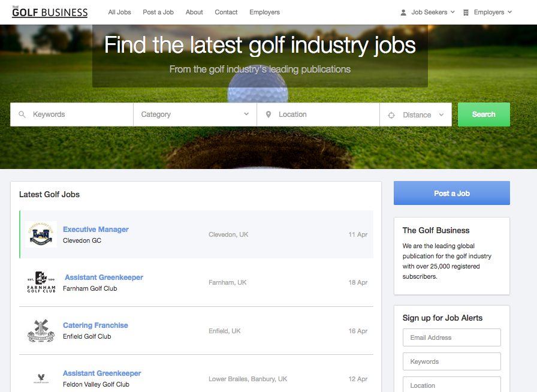Navigate to the About page

[194, 12]
